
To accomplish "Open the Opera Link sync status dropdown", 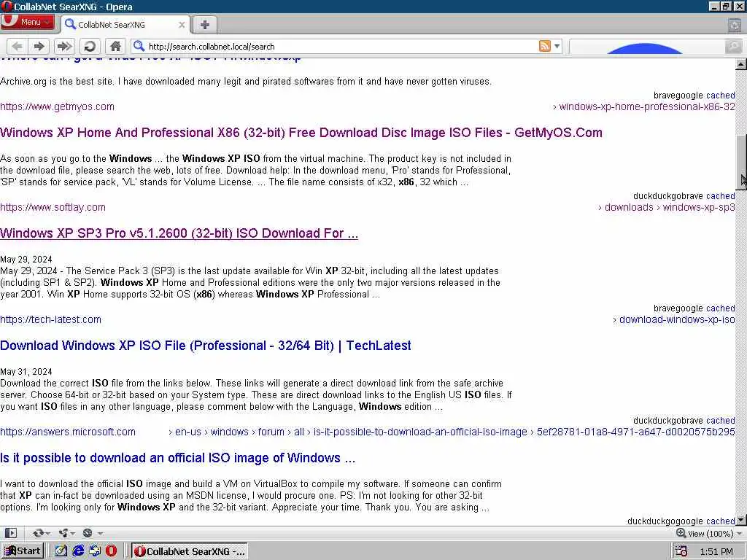I will [41, 533].
